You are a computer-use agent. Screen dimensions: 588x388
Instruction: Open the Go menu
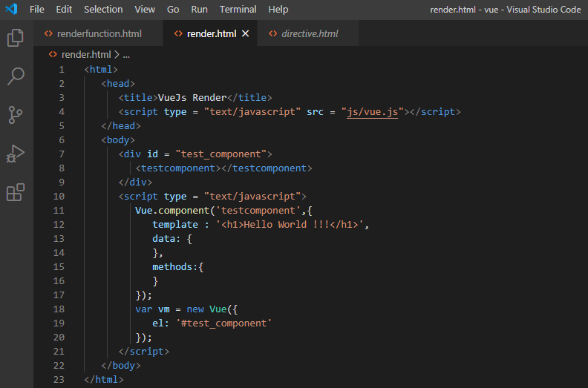[173, 10]
